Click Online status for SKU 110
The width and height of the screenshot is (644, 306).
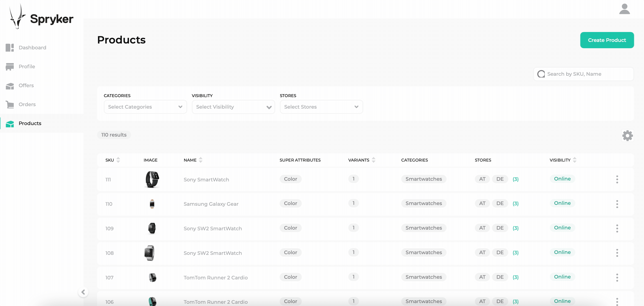pyautogui.click(x=562, y=203)
